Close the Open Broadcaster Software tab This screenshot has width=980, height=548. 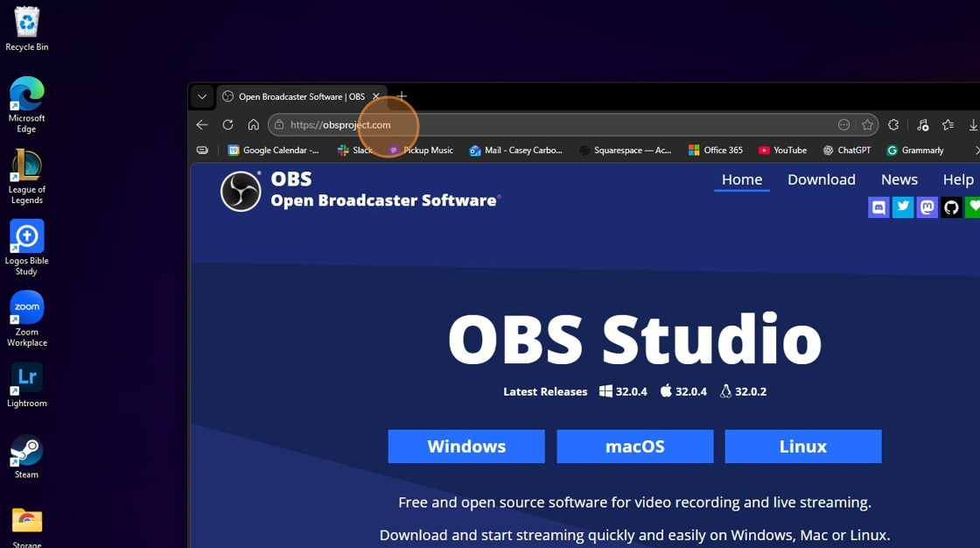[375, 96]
